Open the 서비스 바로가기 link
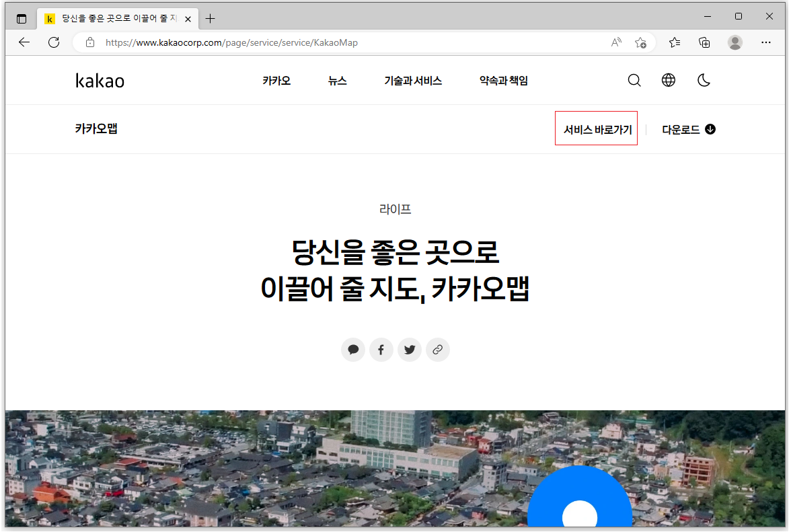This screenshot has height=532, width=791. coord(597,130)
